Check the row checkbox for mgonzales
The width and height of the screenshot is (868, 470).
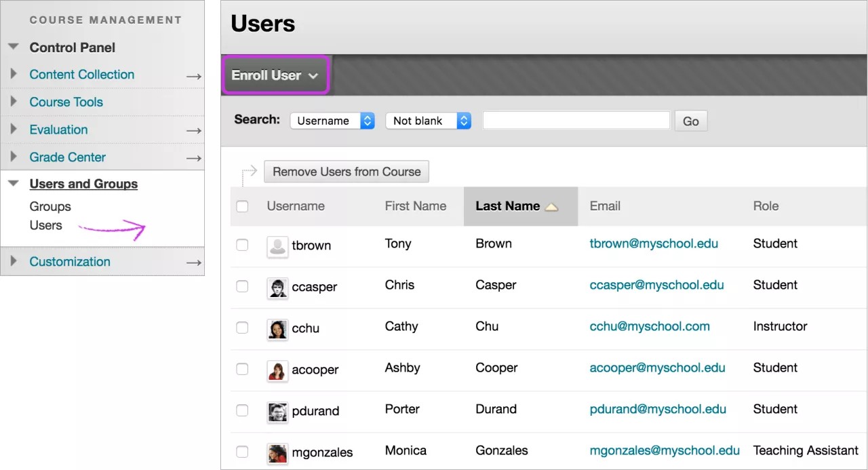click(x=242, y=453)
